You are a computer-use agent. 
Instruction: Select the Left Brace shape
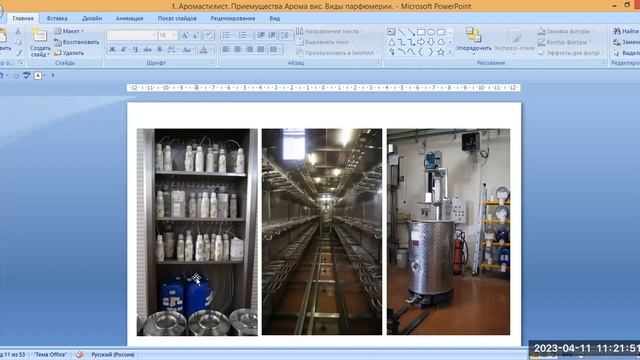pos(421,52)
